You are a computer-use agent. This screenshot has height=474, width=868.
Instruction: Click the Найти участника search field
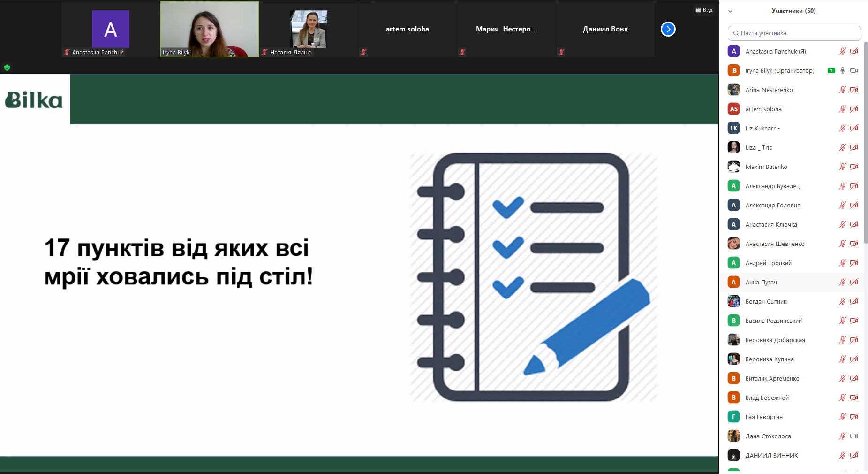[x=794, y=33]
